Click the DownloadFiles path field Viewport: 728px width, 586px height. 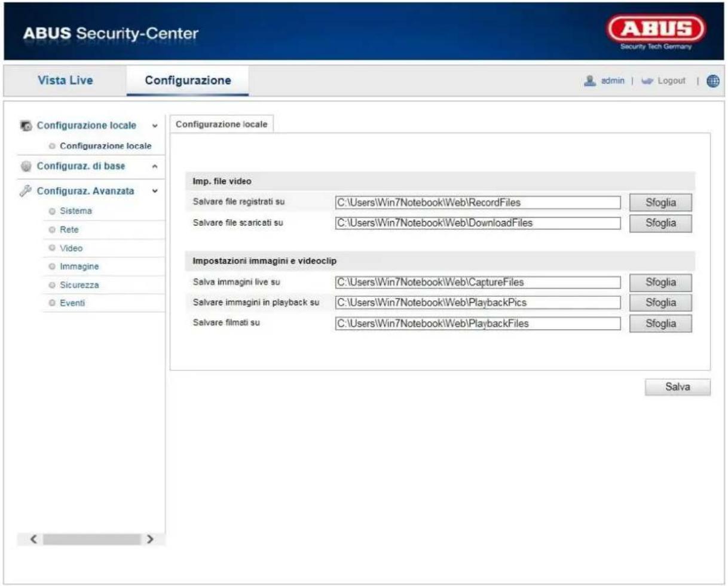click(478, 223)
